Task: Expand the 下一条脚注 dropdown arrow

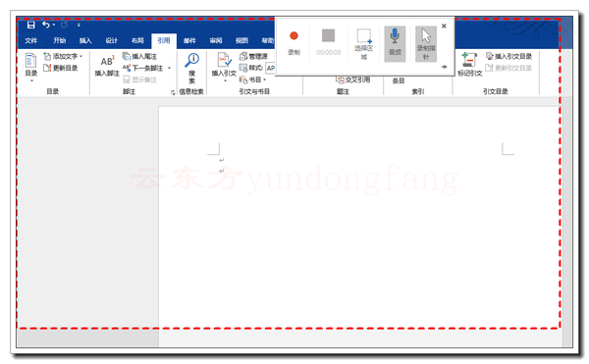Action: 169,68
